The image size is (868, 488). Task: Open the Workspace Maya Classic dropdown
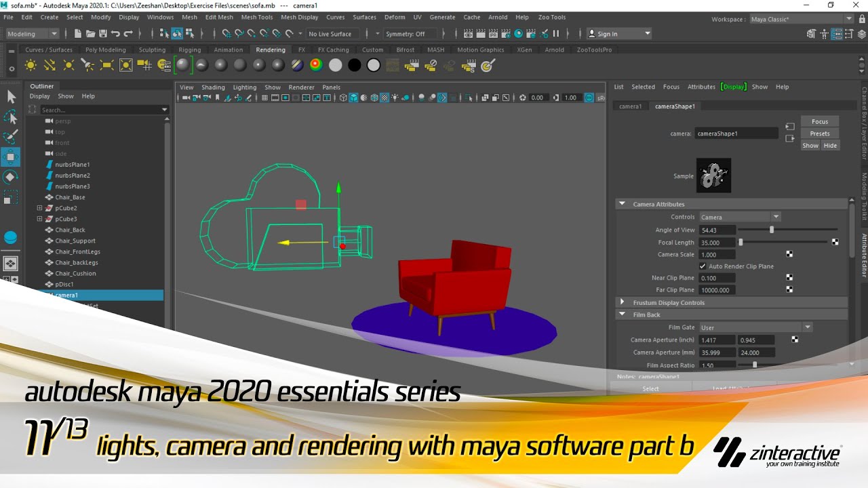coord(802,19)
